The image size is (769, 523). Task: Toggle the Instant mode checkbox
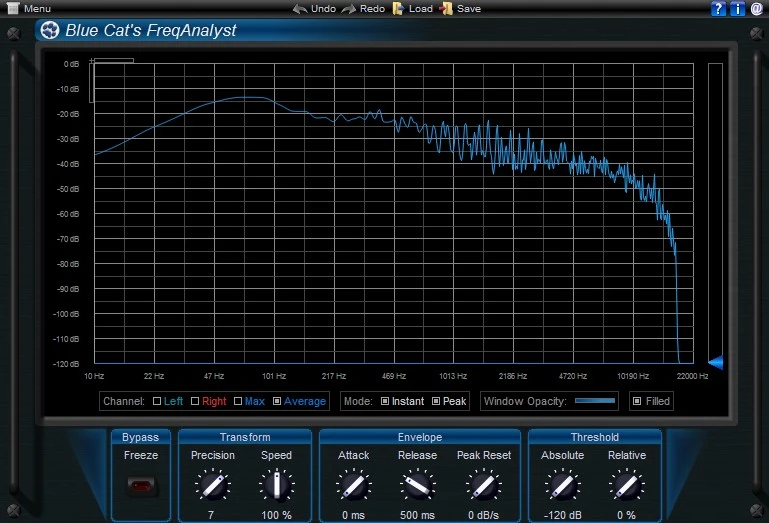point(385,401)
